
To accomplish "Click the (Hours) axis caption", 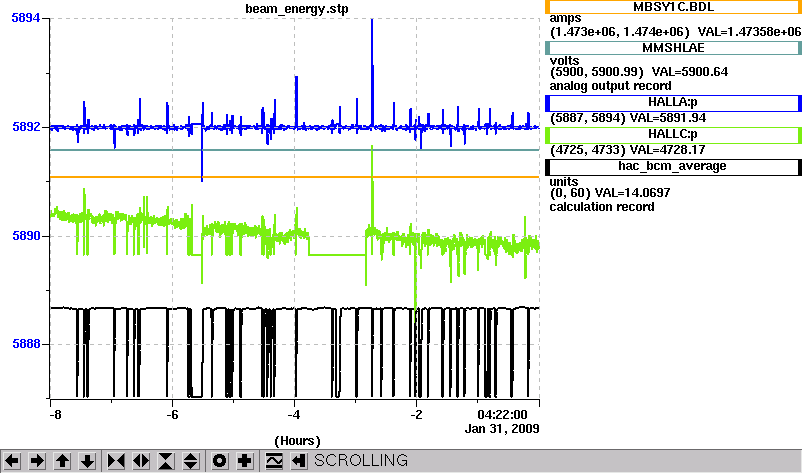I will tap(297, 441).
